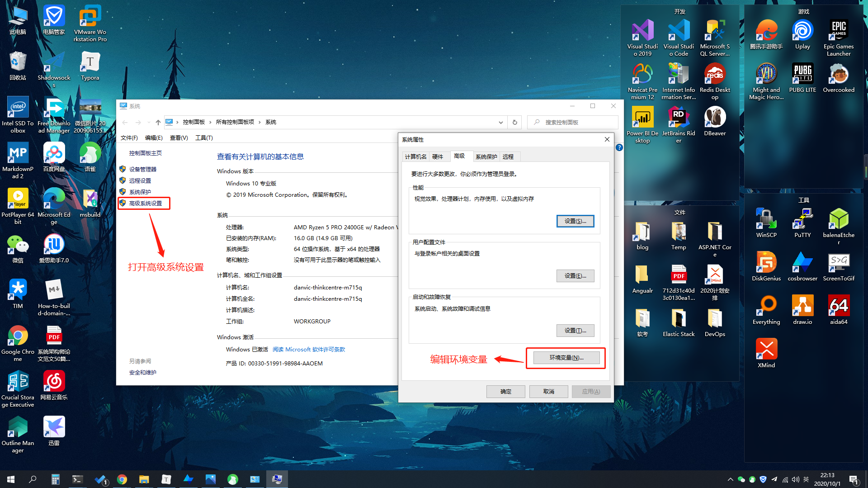The height and width of the screenshot is (488, 868).
Task: Open Everything search tool icon
Action: pyautogui.click(x=766, y=310)
